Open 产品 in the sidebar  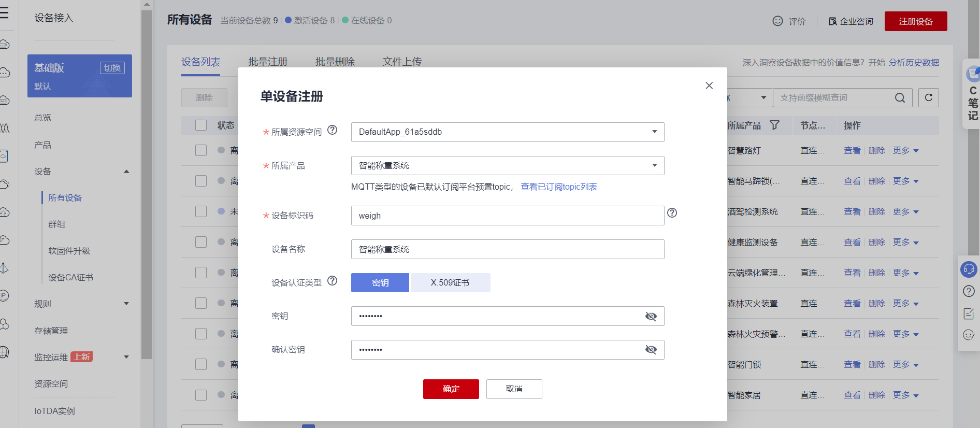click(x=43, y=145)
